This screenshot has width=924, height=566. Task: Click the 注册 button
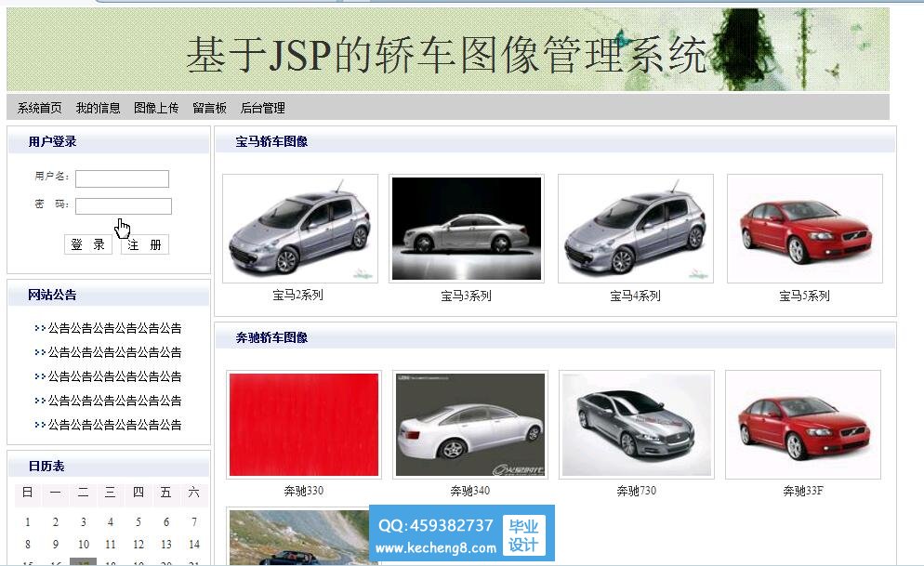tap(145, 244)
